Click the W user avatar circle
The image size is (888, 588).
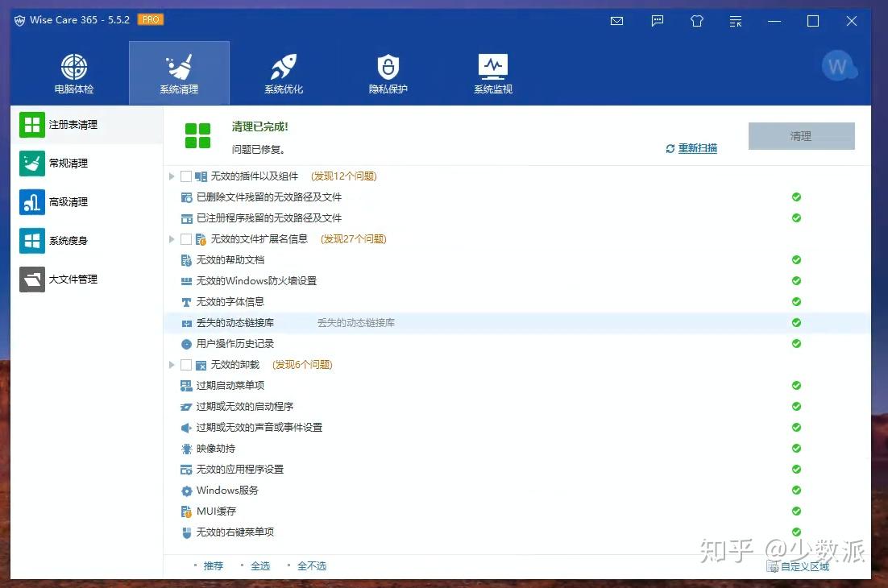pos(840,66)
